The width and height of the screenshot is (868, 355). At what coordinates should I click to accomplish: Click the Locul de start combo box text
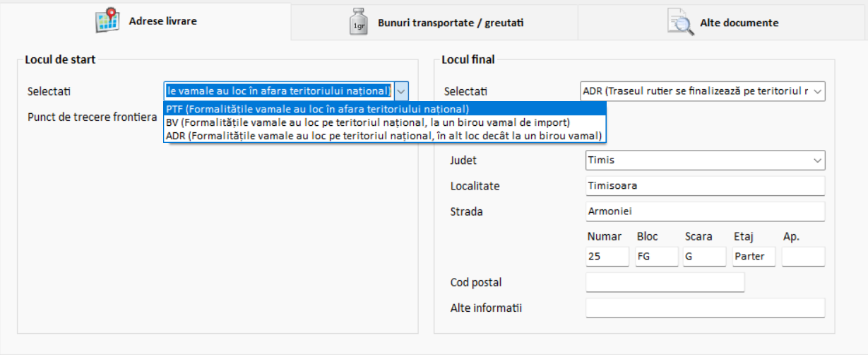click(x=279, y=91)
